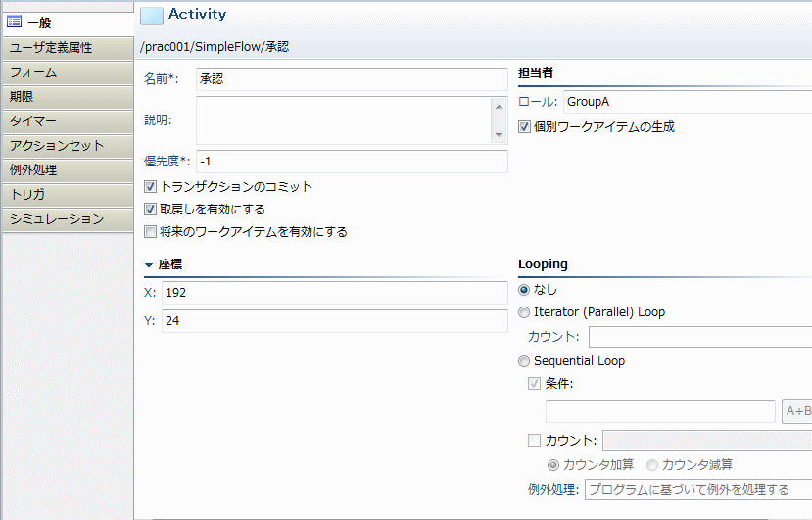
Task: Click the 名前 input field
Action: 351,78
